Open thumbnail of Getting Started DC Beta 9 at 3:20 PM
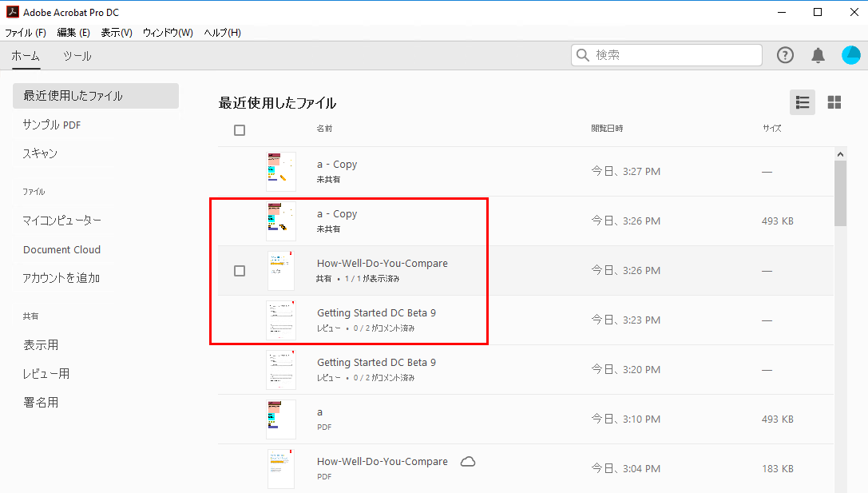The image size is (868, 493). click(x=280, y=369)
